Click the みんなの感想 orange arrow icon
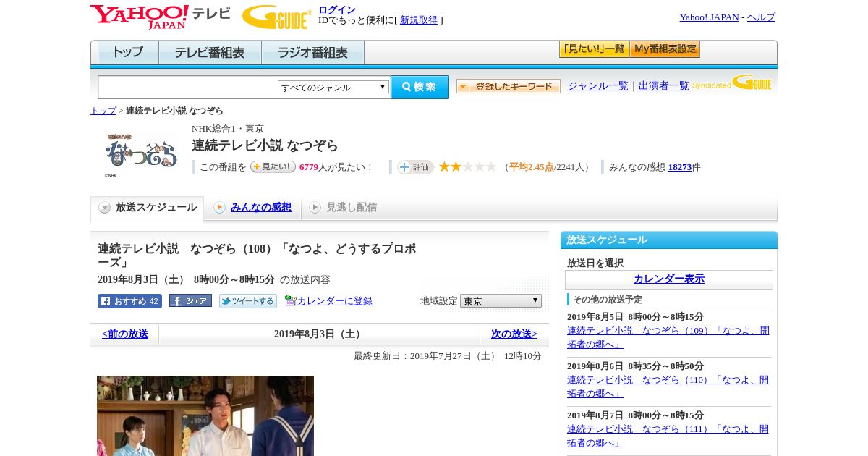 pos(219,208)
